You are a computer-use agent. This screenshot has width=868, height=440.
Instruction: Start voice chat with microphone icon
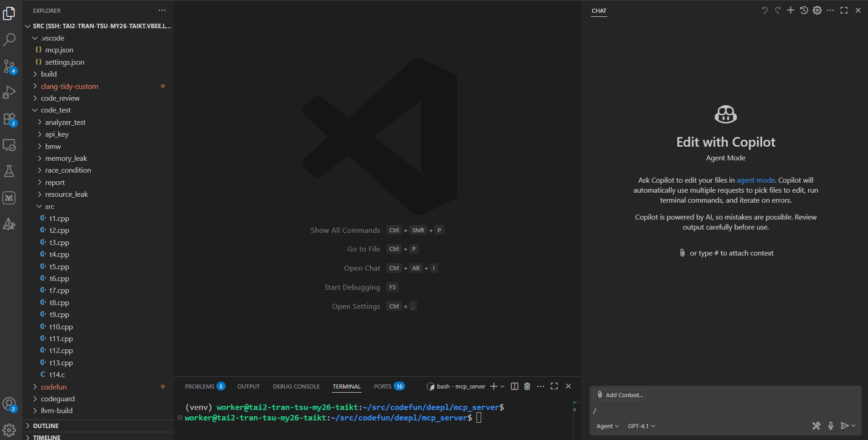point(831,426)
